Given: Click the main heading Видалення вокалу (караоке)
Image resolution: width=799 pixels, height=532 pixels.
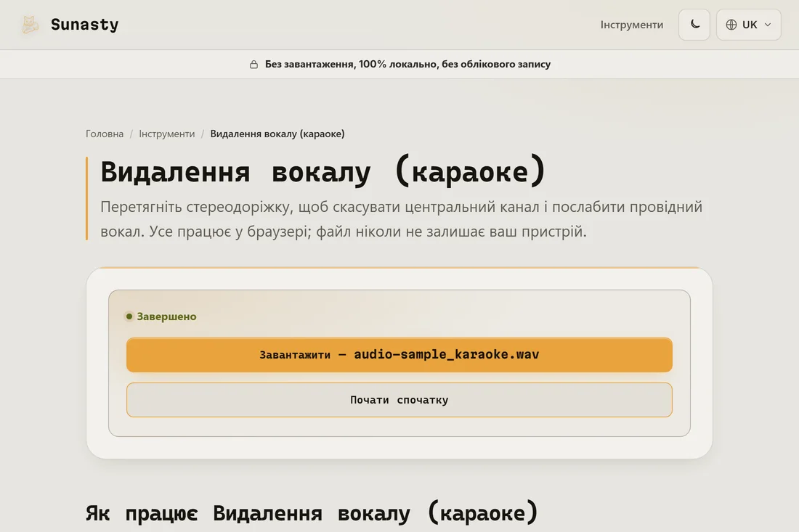Looking at the screenshot, I should [x=323, y=171].
